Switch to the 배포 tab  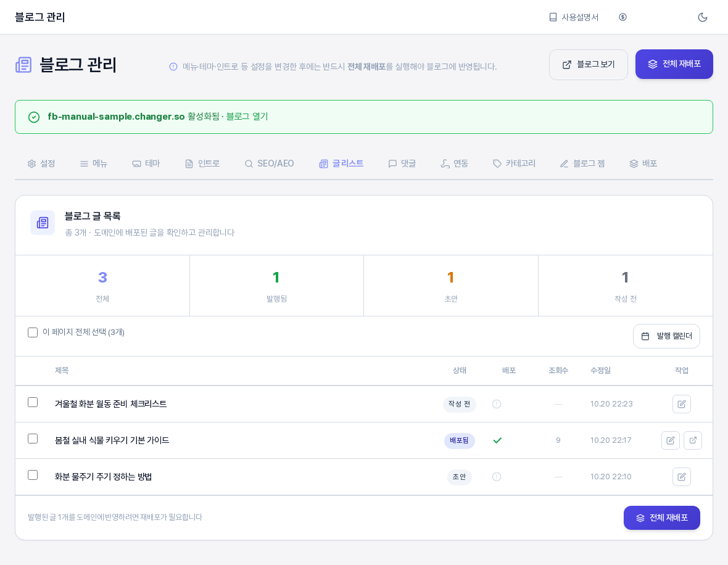coord(643,163)
